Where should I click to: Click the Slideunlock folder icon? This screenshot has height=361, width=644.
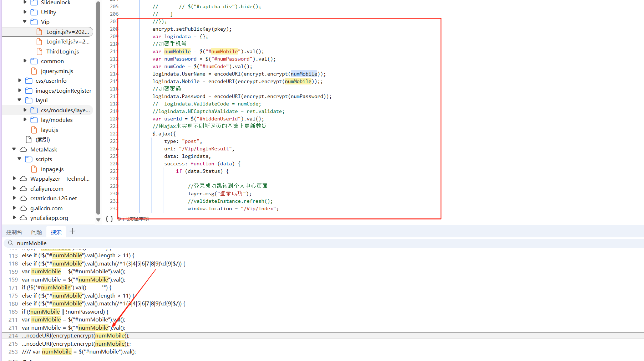pyautogui.click(x=34, y=2)
